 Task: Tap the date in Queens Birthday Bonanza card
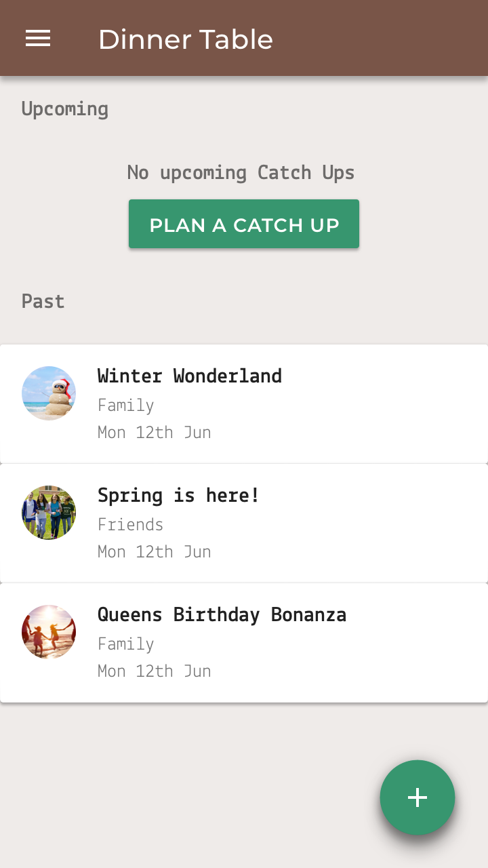[155, 671]
